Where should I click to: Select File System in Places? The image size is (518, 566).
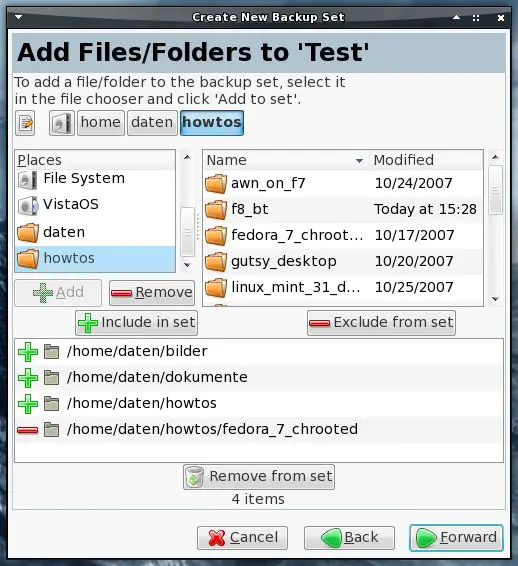pos(95,179)
